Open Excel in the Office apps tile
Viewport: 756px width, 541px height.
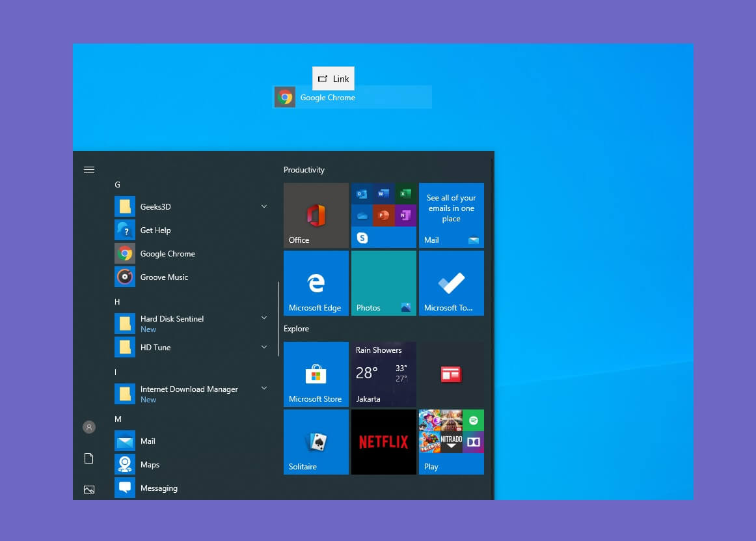tap(405, 193)
